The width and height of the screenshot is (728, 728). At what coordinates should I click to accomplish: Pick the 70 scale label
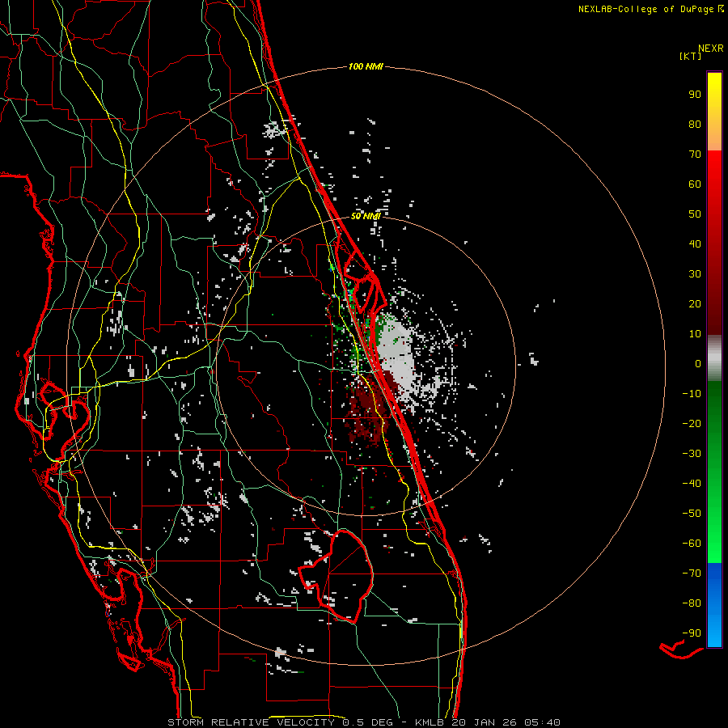(695, 154)
